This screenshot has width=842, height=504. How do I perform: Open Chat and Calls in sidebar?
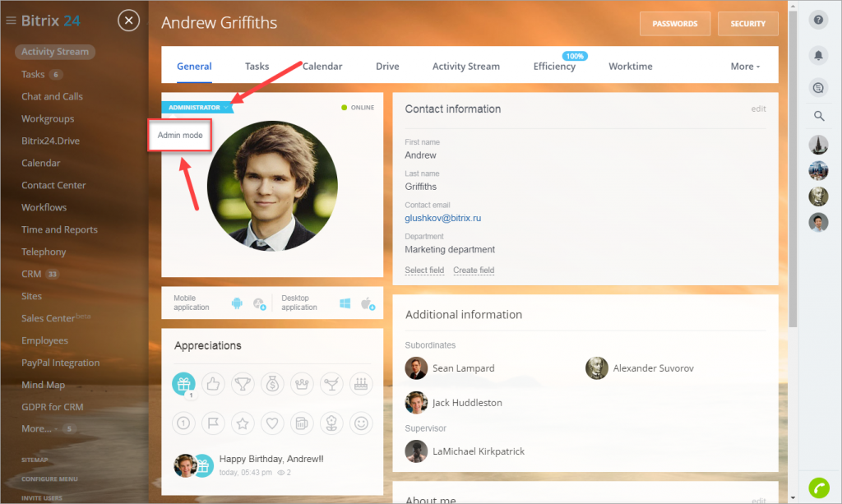52,97
